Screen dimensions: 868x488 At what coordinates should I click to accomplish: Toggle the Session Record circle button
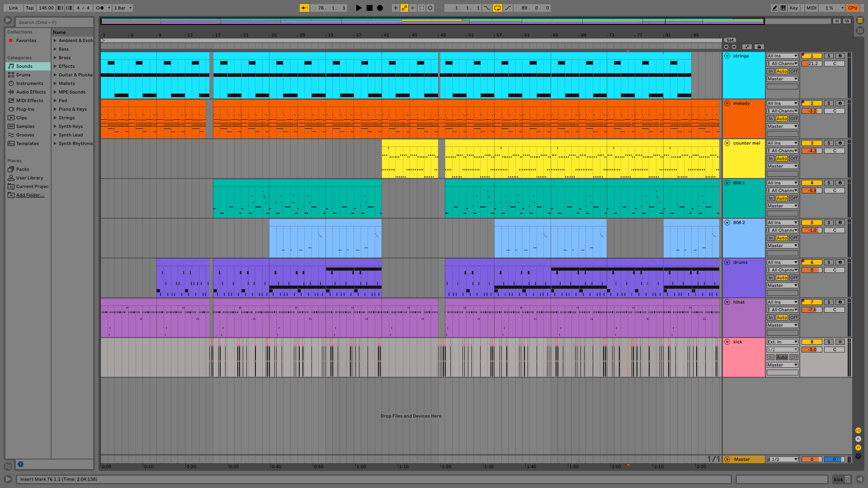pyautogui.click(x=430, y=8)
